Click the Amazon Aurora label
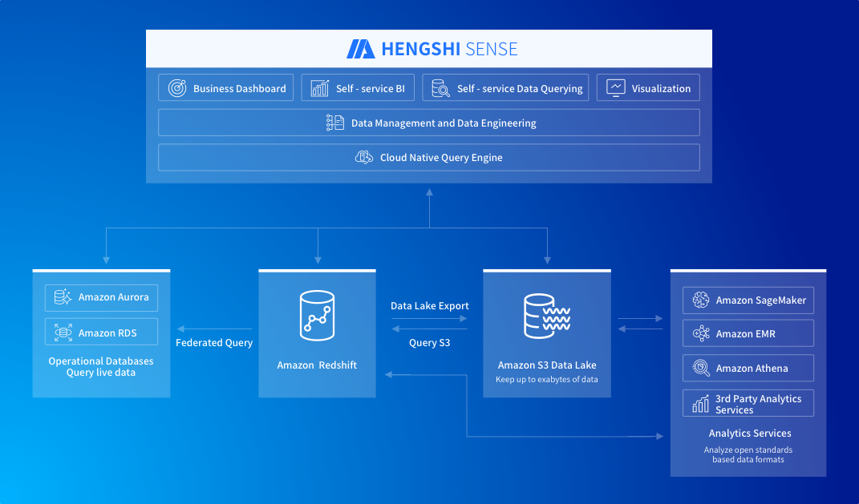859x504 pixels. 113,297
